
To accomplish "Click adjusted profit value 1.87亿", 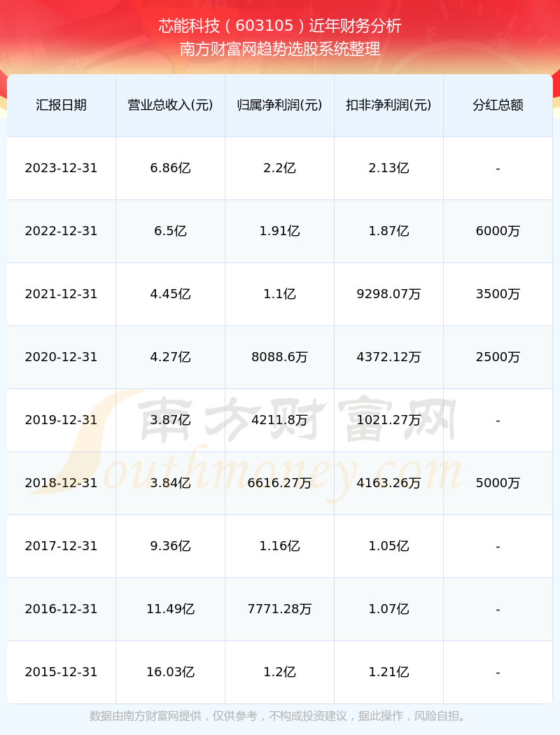I will pos(388,231).
